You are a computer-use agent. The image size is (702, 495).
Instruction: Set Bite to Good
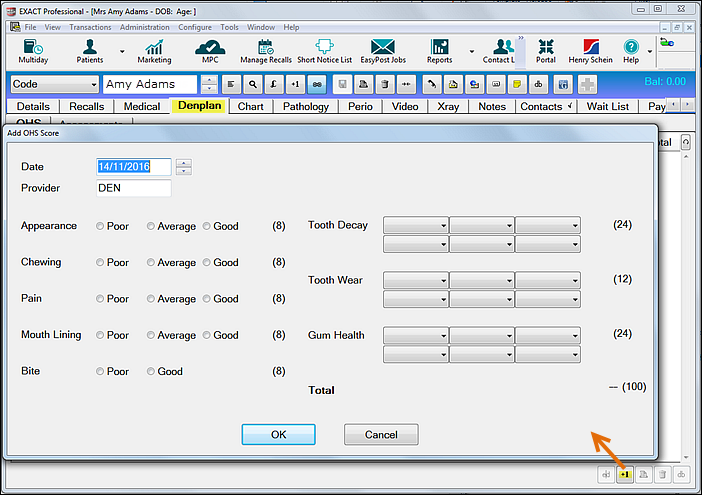[151, 371]
